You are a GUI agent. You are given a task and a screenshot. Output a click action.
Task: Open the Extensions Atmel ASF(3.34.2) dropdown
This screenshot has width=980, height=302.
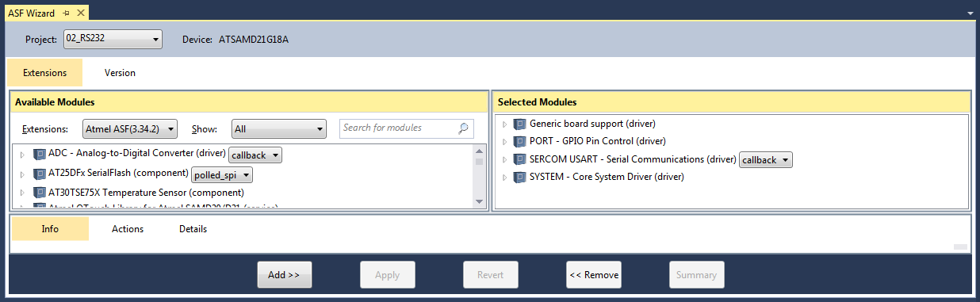(130, 128)
